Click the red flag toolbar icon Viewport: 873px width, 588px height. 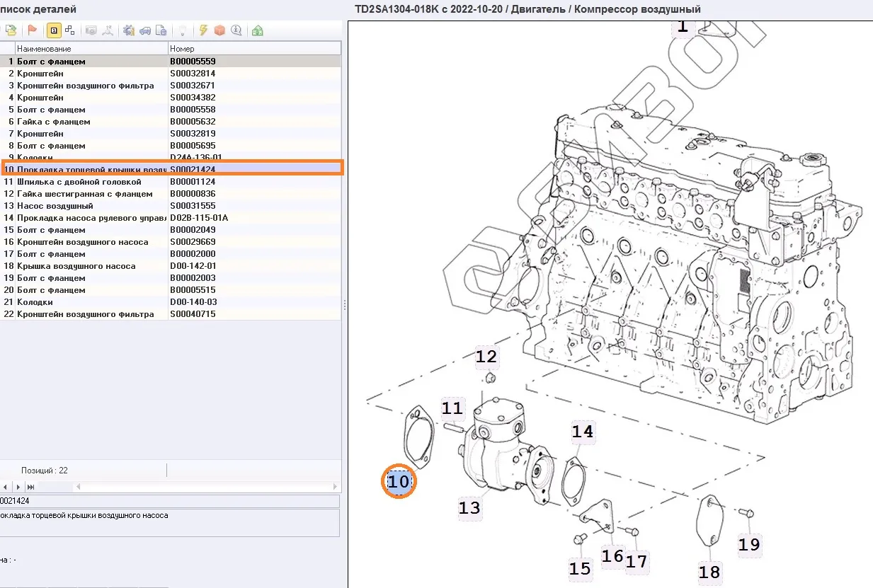pos(32,30)
